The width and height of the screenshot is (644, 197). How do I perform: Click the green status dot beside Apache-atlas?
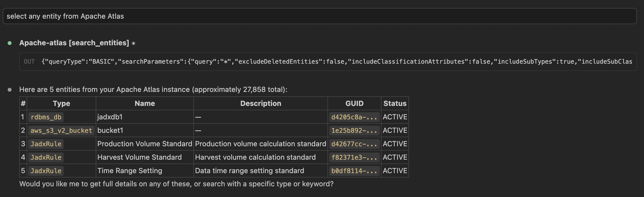coord(10,43)
